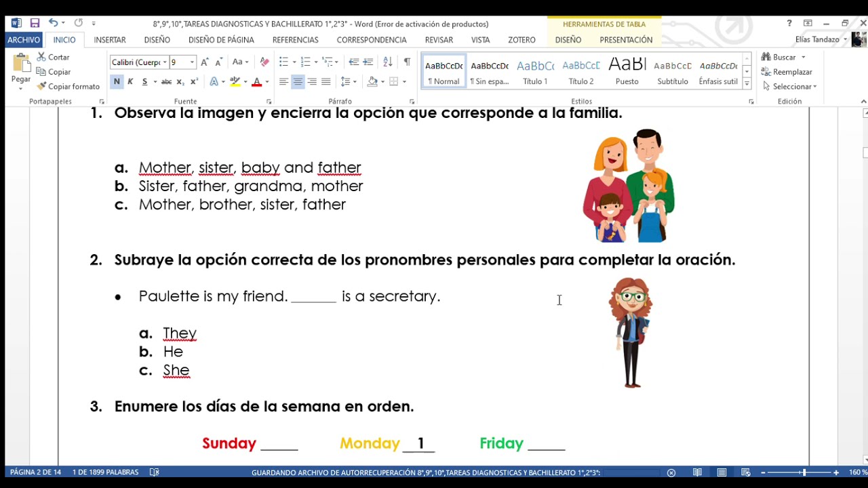Switch to the PRESENTACIÓN table tools tab

[x=626, y=40]
